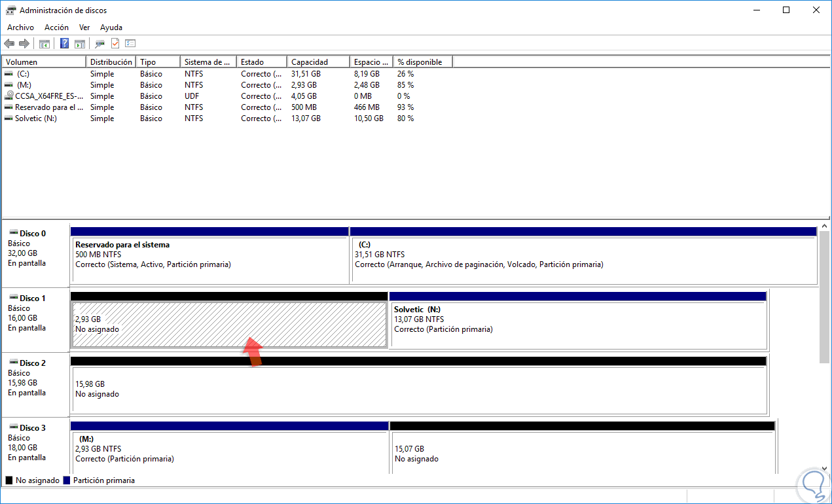Click the red checkmark document toolbar icon

pyautogui.click(x=115, y=44)
